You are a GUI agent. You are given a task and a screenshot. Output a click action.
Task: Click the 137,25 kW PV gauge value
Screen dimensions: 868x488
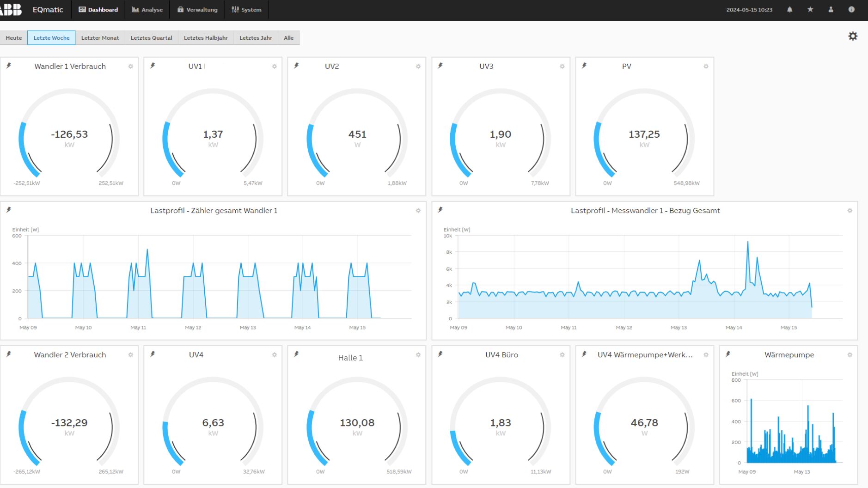point(644,134)
